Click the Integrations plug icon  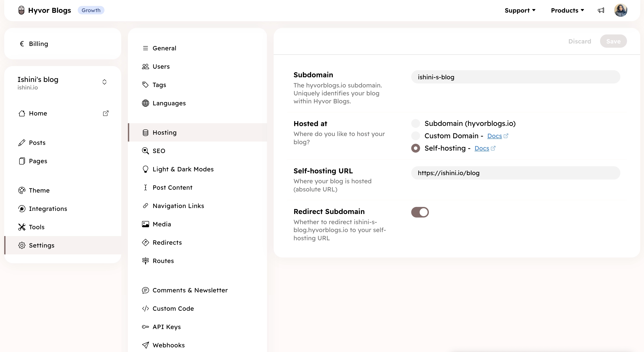tap(22, 208)
